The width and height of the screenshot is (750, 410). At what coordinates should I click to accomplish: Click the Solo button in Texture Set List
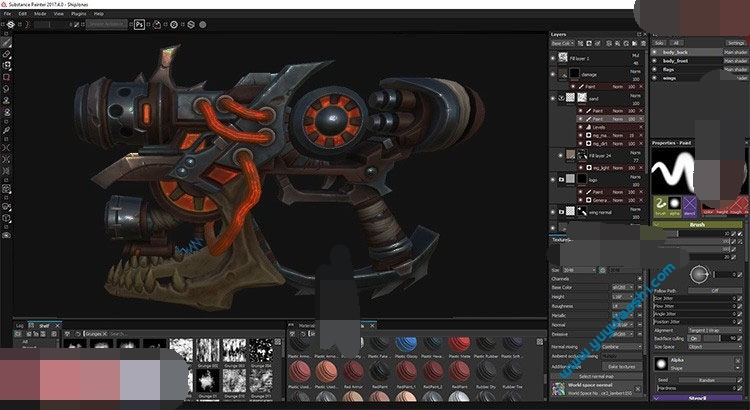[x=660, y=43]
